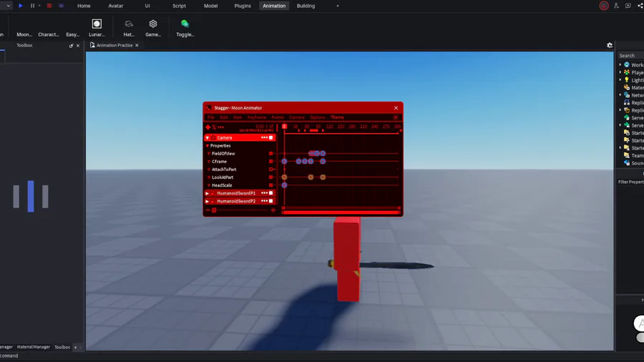This screenshot has width=644, height=362.
Task: Expand the Lighting node in Explorer
Action: [620, 80]
